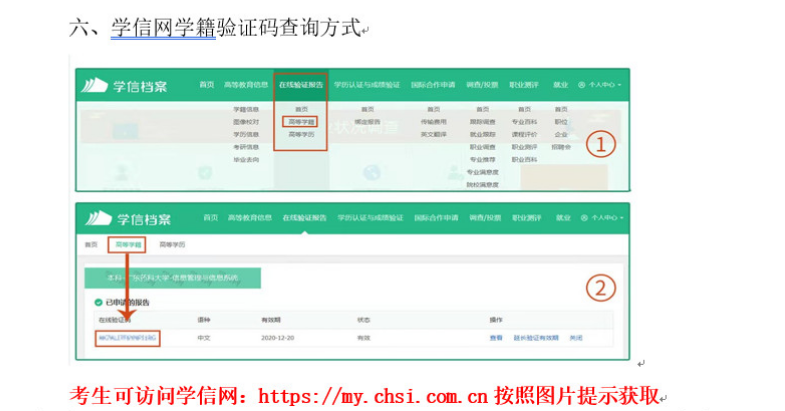Click the 中文 language cell
This screenshot has height=411, width=785.
(x=204, y=338)
